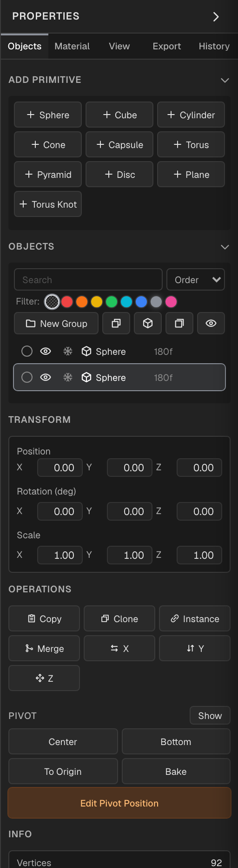
Task: Click the cube icon button beside New Group row
Action: [148, 323]
